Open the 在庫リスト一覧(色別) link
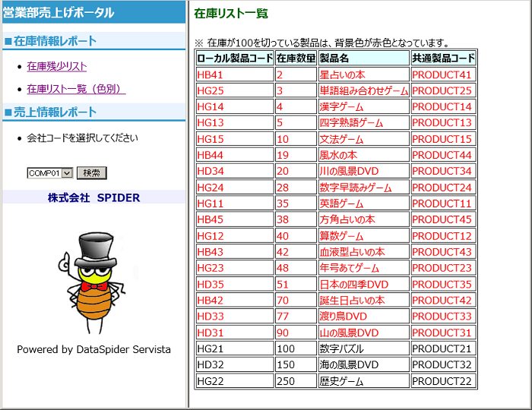This screenshot has height=410, width=532. pyautogui.click(x=75, y=90)
